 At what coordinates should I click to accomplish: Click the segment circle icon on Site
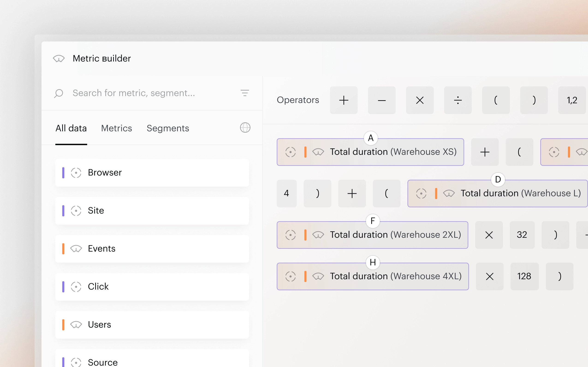76,211
